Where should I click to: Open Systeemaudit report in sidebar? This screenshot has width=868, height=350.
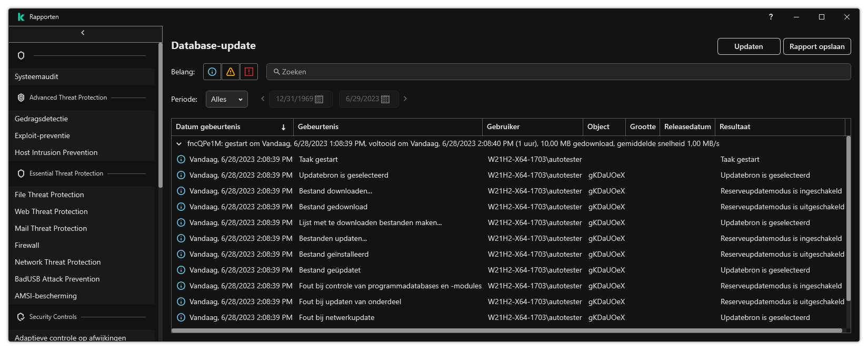pos(37,76)
